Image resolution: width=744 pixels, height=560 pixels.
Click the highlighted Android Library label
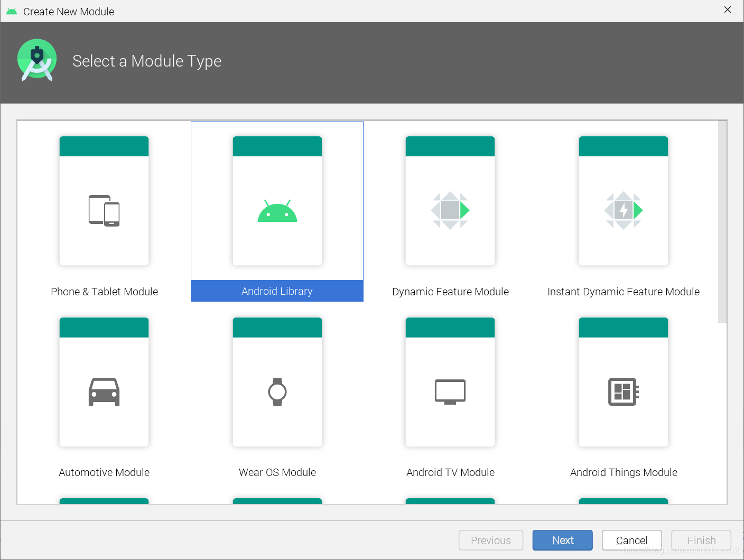pos(277,291)
